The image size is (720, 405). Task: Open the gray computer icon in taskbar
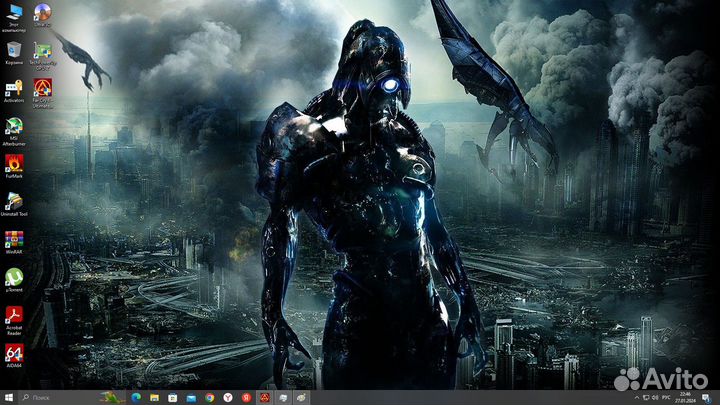click(283, 398)
